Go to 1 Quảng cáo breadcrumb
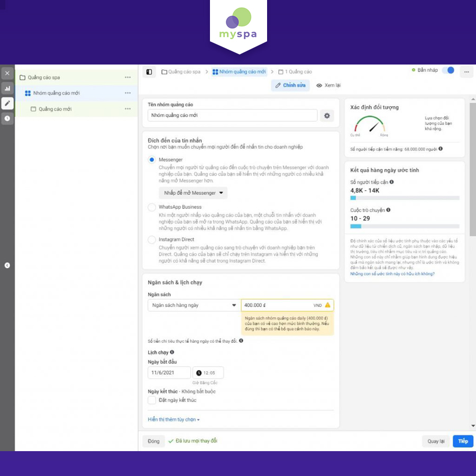476x476 pixels. [295, 72]
